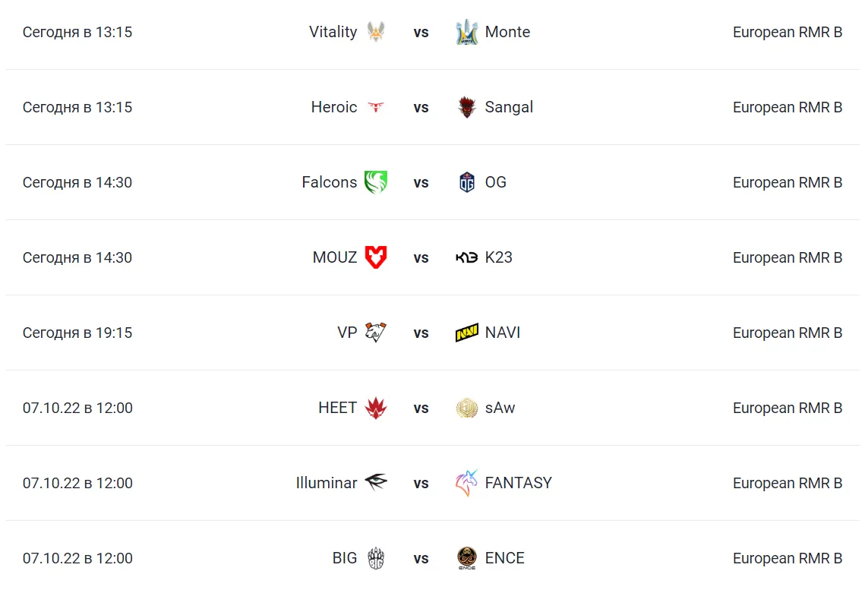Click the Vitality team logo

tap(376, 32)
